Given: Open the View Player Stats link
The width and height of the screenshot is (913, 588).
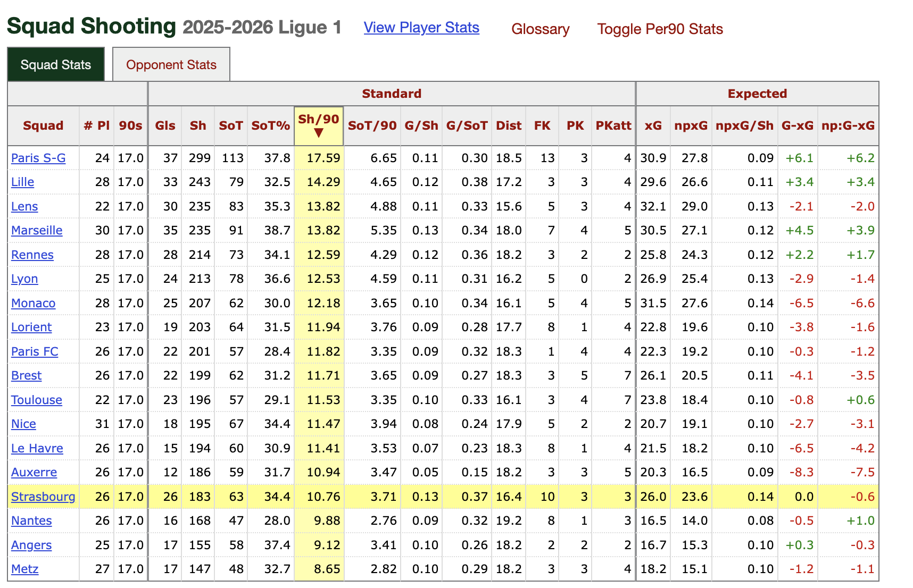Looking at the screenshot, I should point(421,28).
